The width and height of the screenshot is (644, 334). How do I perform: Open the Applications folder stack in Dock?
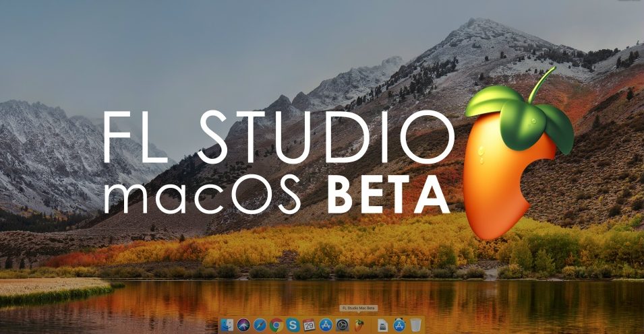399,325
